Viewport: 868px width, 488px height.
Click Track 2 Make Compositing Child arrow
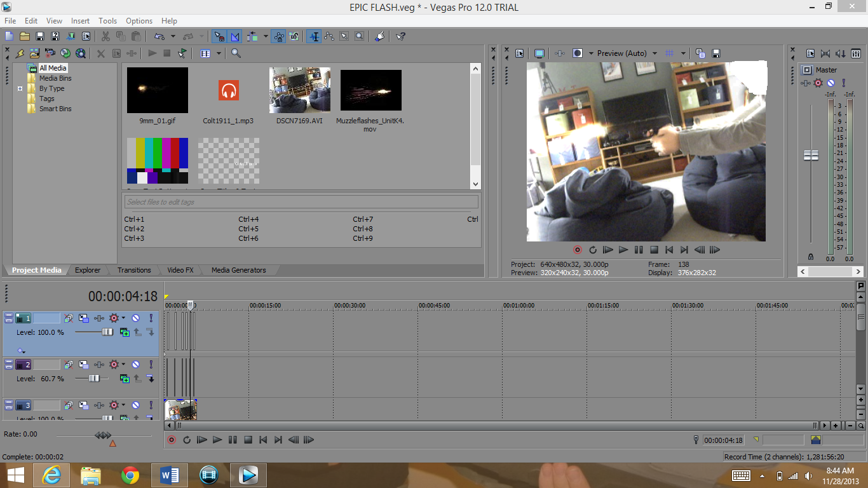(x=151, y=379)
